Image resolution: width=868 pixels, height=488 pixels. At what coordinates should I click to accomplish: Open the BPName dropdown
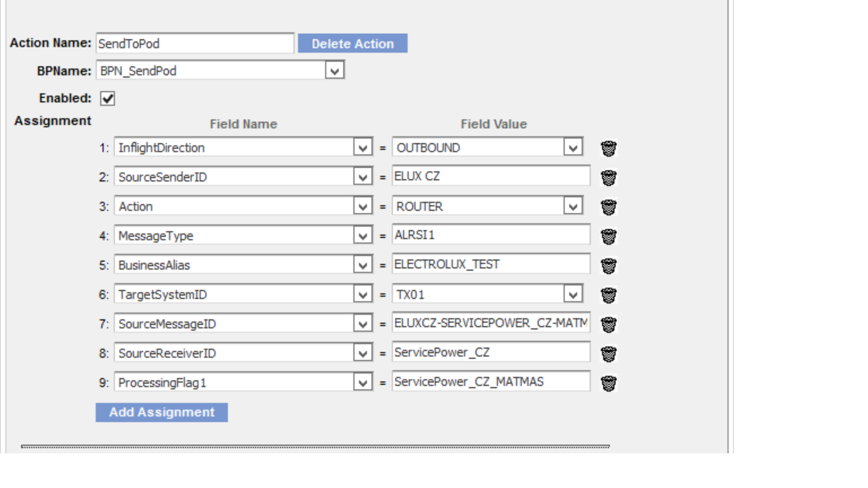335,71
